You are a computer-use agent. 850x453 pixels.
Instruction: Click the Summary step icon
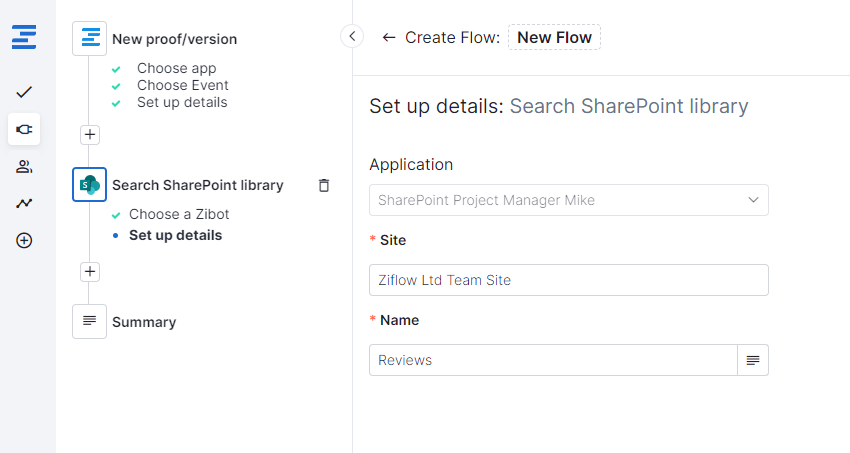[x=90, y=322]
